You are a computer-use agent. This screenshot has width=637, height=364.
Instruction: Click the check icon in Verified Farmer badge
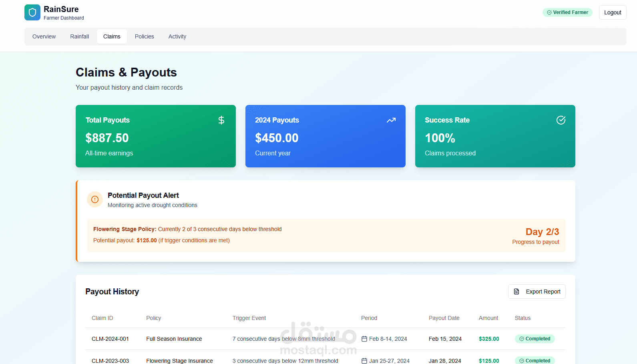point(549,12)
